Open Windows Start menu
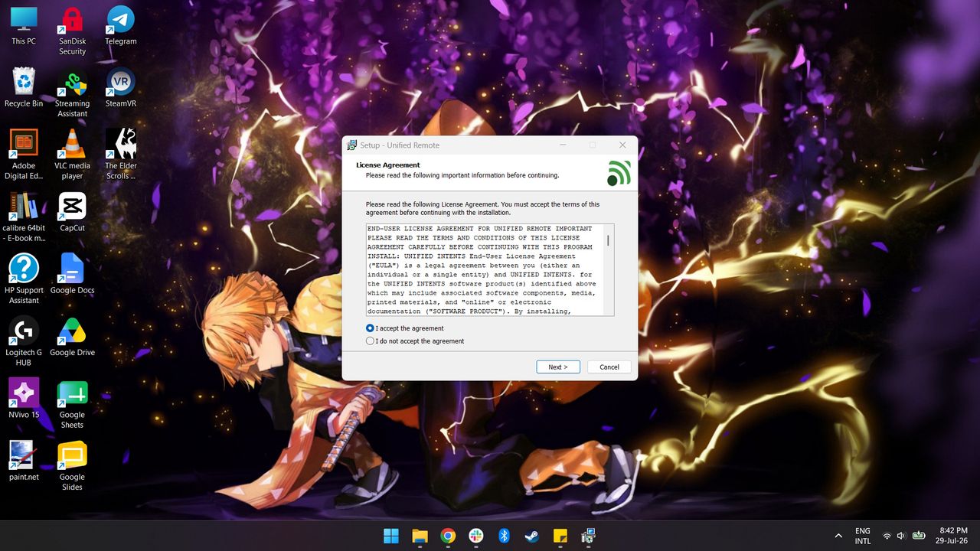The width and height of the screenshot is (980, 551). point(390,536)
